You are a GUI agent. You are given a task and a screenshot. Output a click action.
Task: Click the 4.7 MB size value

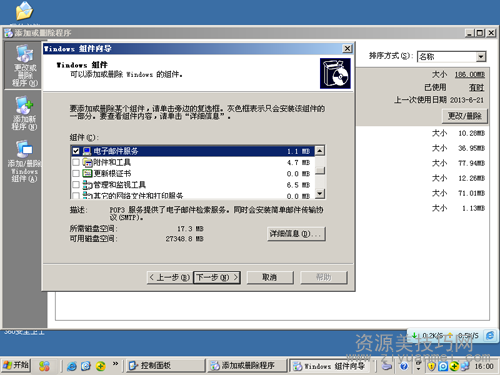(x=298, y=163)
